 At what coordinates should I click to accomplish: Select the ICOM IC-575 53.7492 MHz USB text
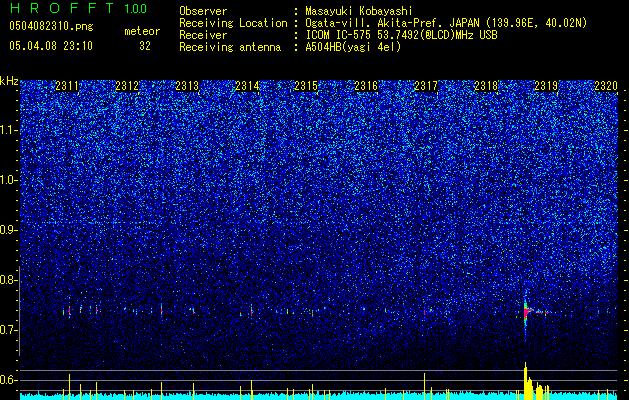click(401, 35)
